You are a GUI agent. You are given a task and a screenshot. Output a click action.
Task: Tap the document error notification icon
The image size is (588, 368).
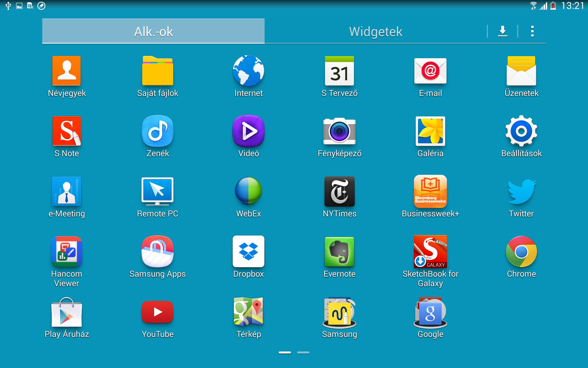(x=30, y=6)
